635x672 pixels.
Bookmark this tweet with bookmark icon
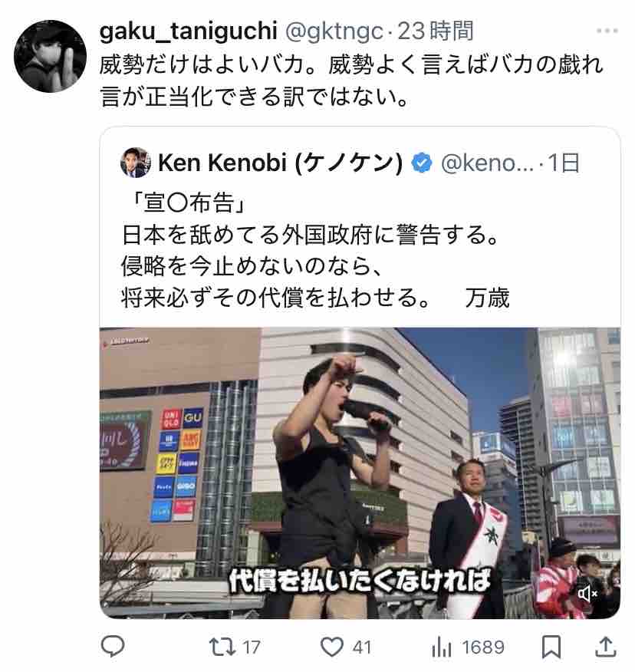551,647
